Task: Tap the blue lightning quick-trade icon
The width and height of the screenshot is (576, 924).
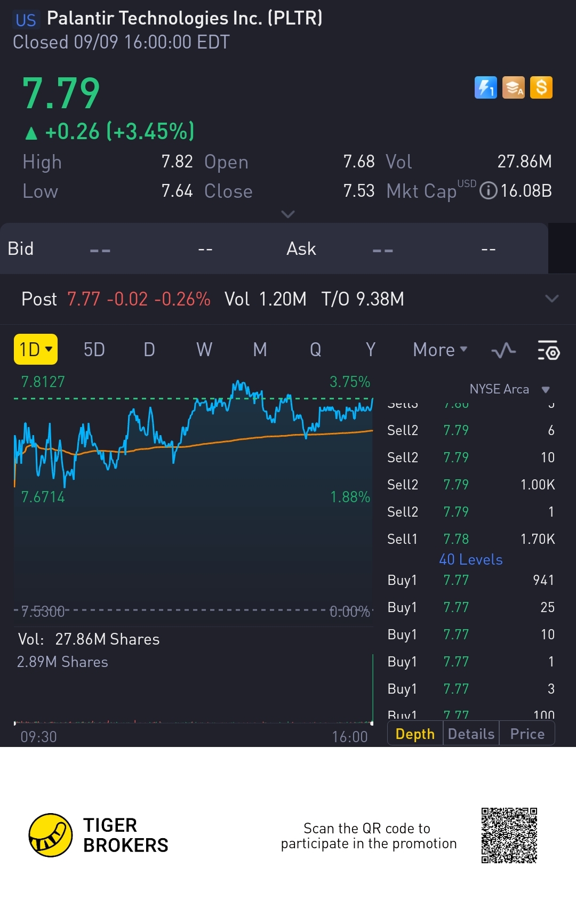Action: pos(485,87)
